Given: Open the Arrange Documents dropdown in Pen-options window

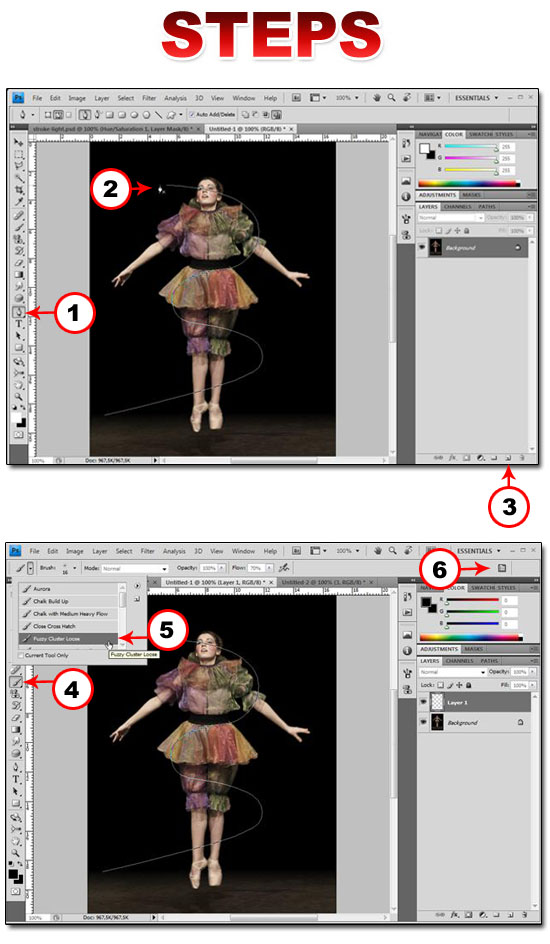Looking at the screenshot, I should pos(432,98).
